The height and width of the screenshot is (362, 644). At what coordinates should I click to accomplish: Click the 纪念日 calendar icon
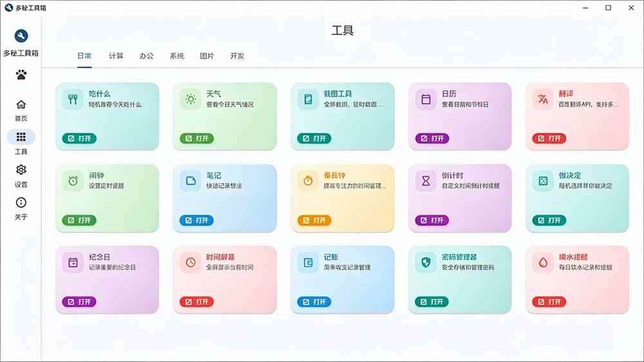point(73,263)
